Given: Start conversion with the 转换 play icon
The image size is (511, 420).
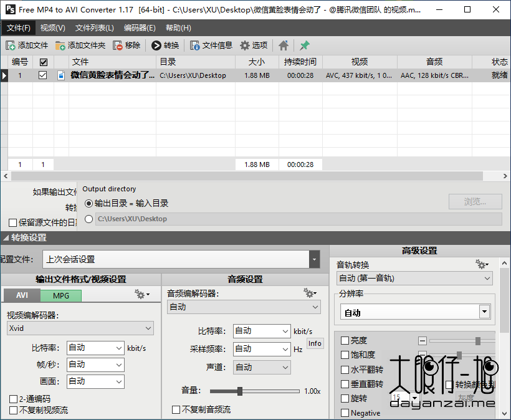Looking at the screenshot, I should point(156,45).
